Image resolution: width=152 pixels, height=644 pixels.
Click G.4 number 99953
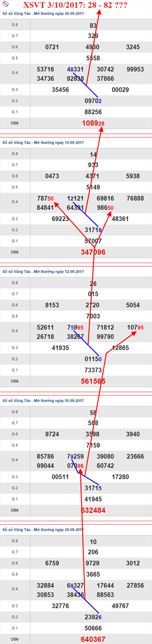tap(135, 69)
